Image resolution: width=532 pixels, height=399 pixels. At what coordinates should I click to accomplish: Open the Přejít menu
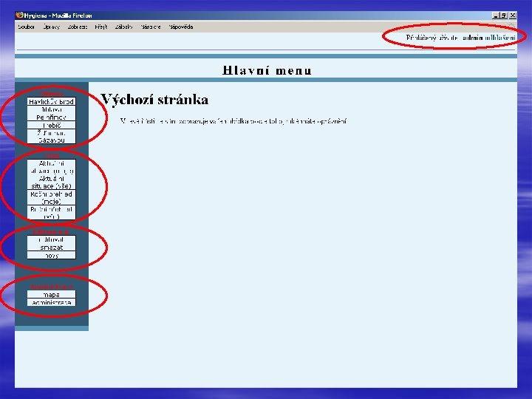coord(100,27)
